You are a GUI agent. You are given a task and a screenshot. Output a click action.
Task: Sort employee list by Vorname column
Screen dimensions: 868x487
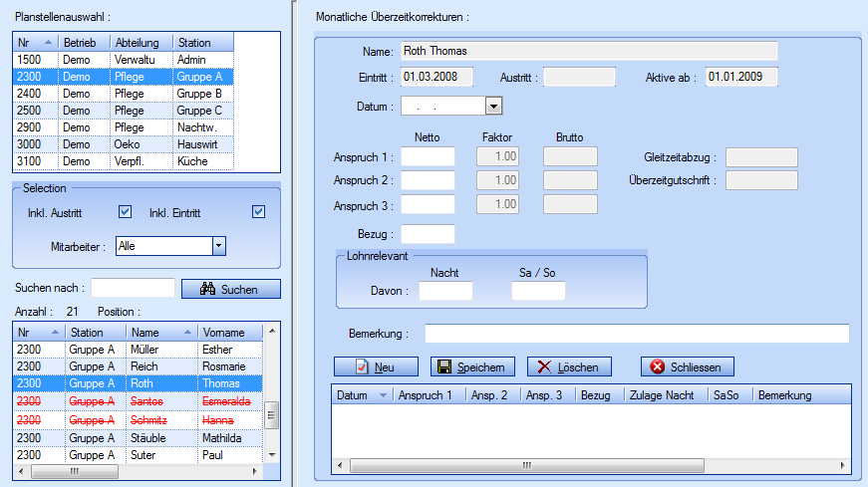[229, 333]
